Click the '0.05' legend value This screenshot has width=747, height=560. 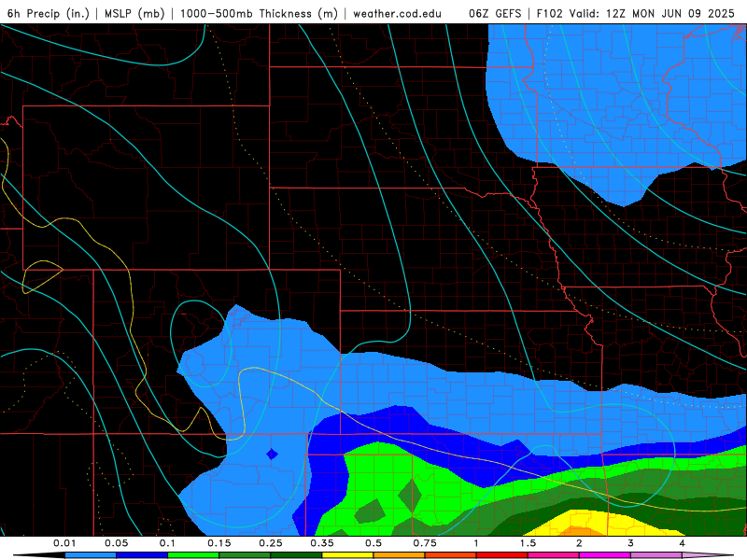116,543
